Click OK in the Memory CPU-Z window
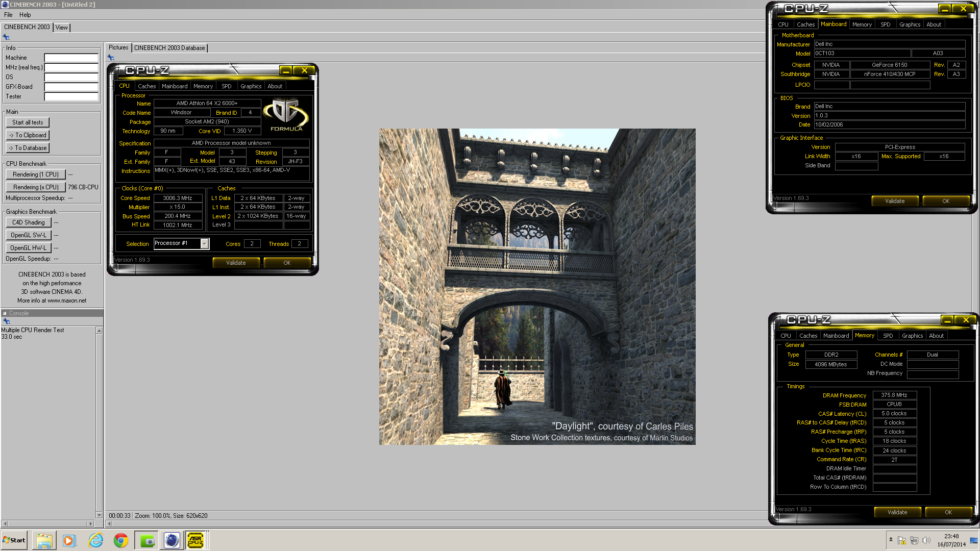 pos(948,512)
